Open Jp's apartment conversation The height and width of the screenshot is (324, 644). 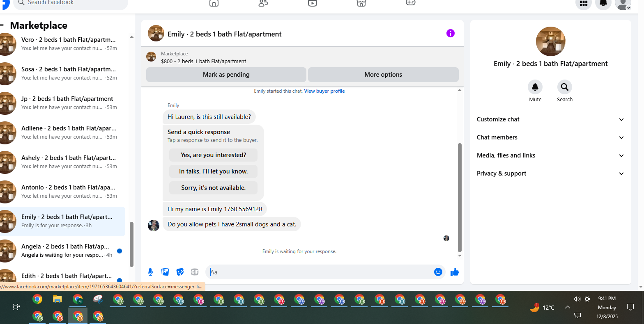tap(62, 103)
